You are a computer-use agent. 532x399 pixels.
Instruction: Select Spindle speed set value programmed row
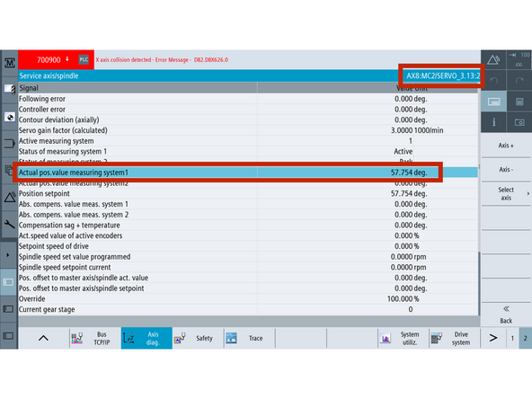[x=248, y=256]
